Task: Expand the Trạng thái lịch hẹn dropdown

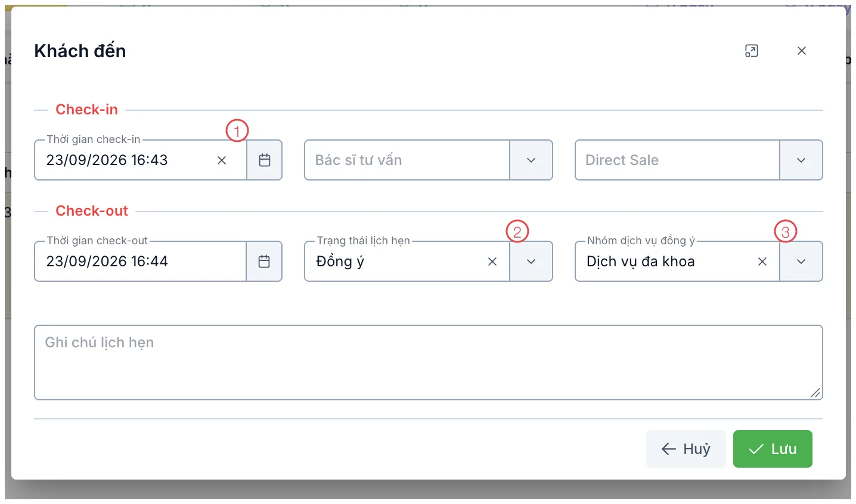Action: click(531, 262)
